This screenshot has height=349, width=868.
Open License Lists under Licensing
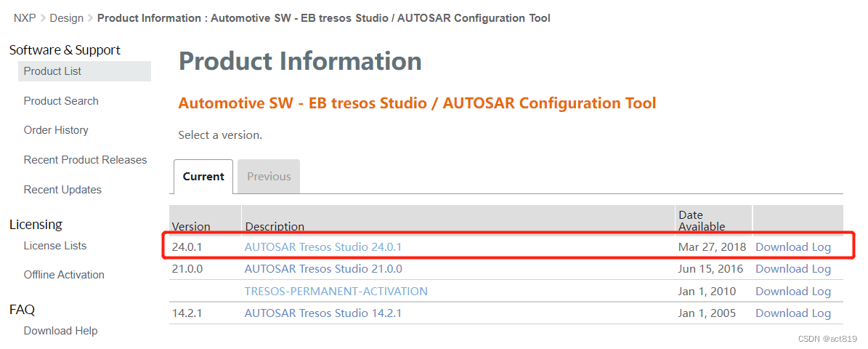55,246
